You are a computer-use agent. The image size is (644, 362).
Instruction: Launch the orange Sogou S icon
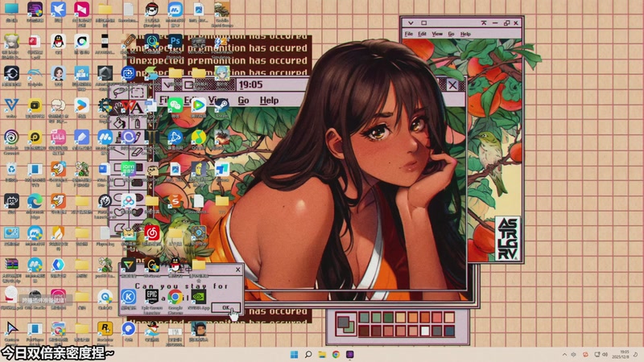tap(175, 201)
